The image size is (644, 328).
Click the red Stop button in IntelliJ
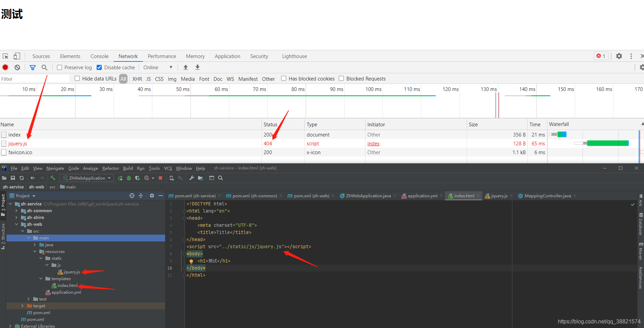click(160, 178)
